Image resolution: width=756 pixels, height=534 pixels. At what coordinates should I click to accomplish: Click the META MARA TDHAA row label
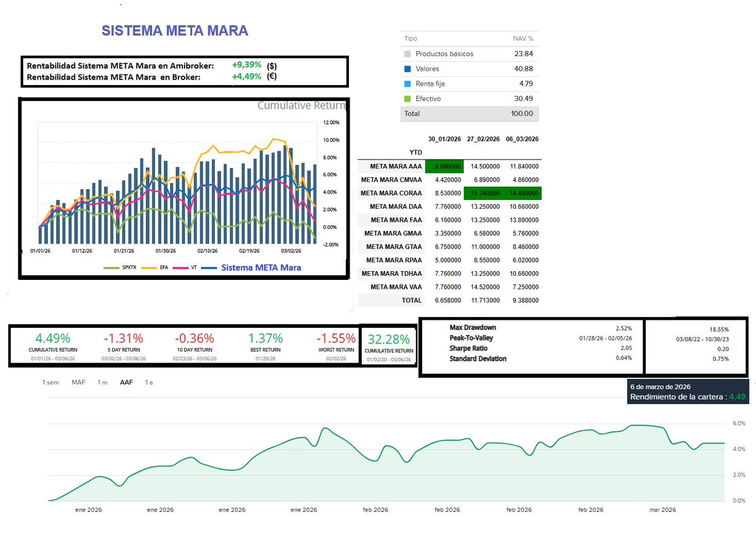(392, 274)
